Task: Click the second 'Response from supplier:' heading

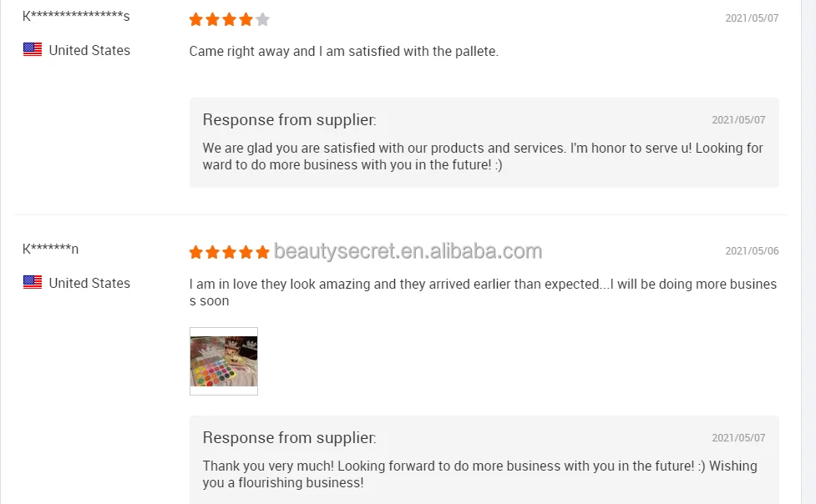Action: pyautogui.click(x=289, y=438)
